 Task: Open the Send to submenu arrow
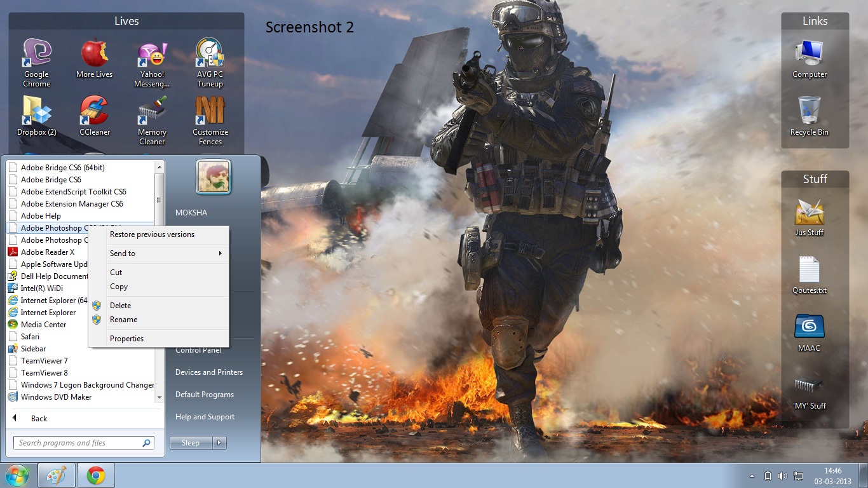pyautogui.click(x=220, y=254)
